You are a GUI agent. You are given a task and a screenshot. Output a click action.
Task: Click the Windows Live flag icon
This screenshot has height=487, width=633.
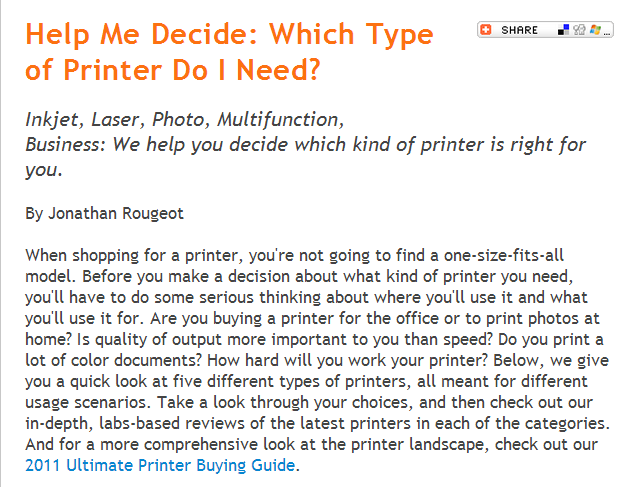[595, 30]
